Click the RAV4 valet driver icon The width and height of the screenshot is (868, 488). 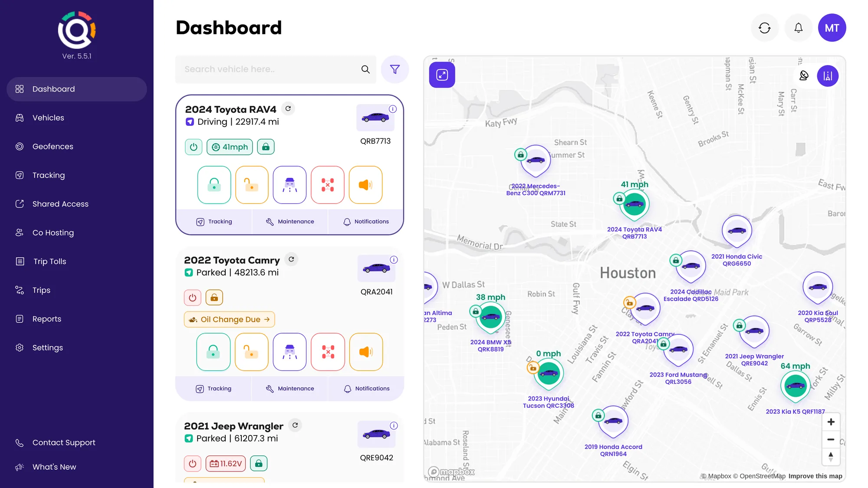click(289, 185)
